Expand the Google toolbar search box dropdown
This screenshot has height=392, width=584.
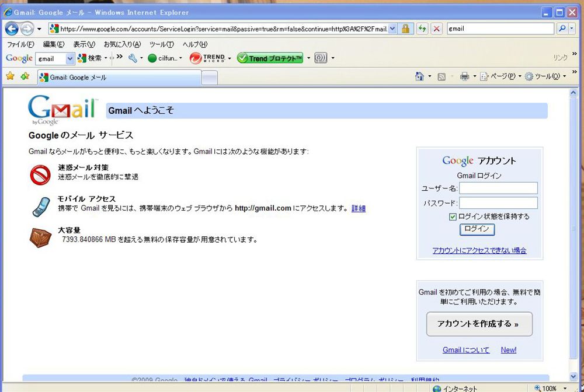tap(70, 58)
